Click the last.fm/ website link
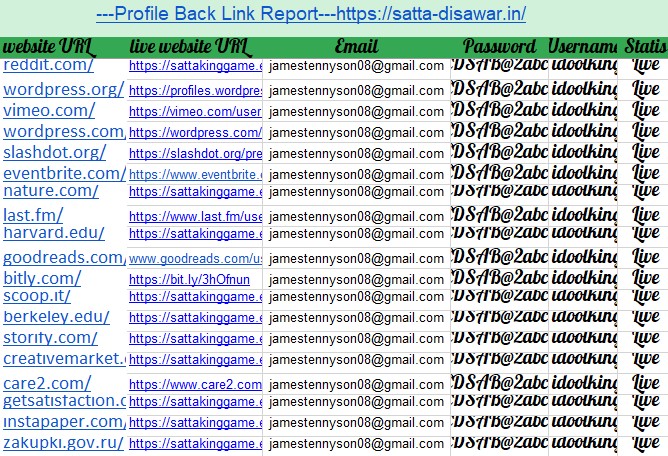 coord(33,215)
